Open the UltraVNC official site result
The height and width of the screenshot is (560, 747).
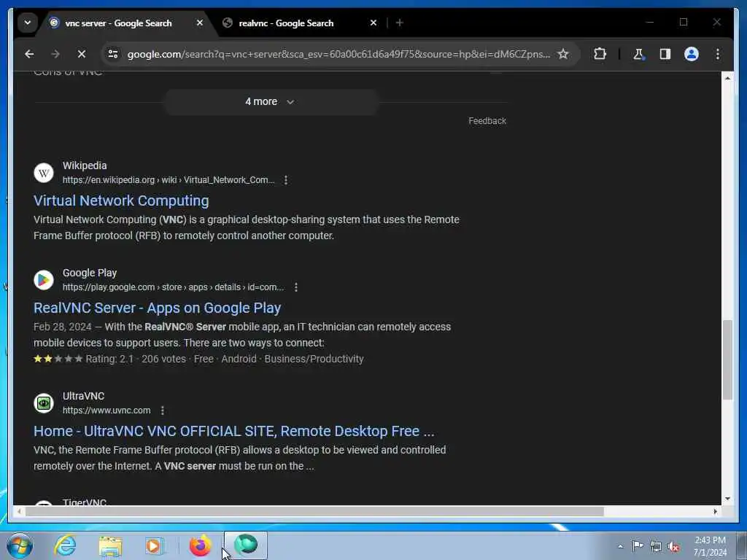point(234,431)
